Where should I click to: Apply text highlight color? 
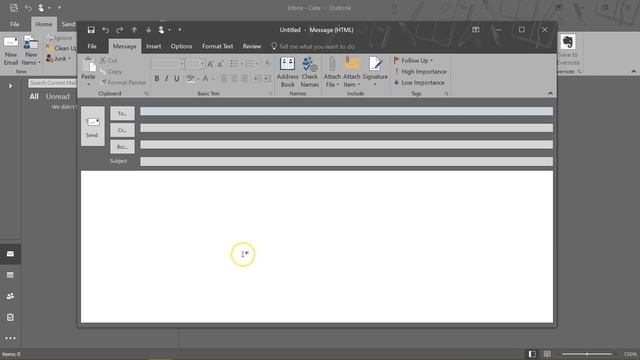point(190,78)
